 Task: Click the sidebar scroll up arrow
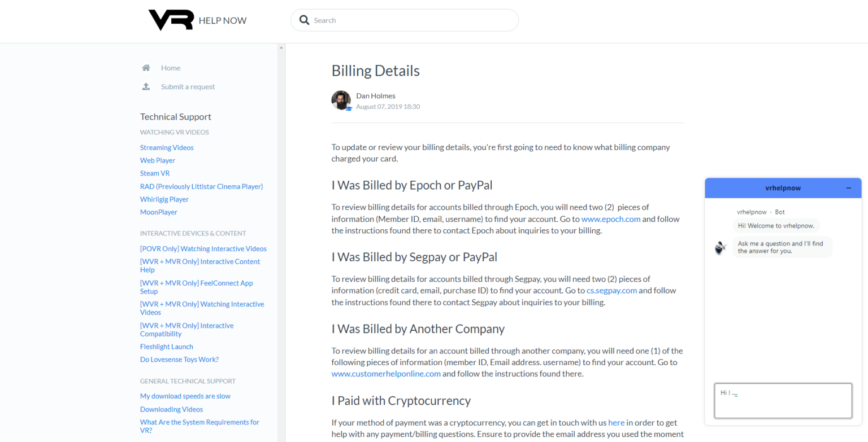[281, 48]
